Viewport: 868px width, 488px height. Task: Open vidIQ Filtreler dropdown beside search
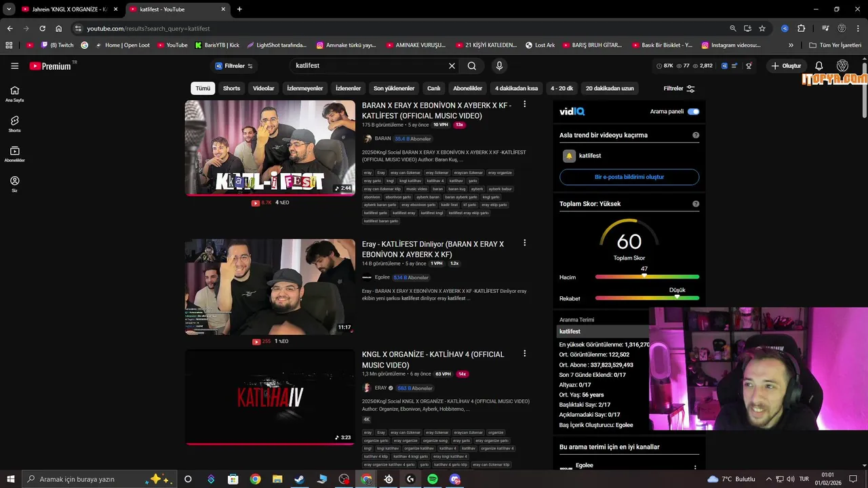pyautogui.click(x=234, y=66)
